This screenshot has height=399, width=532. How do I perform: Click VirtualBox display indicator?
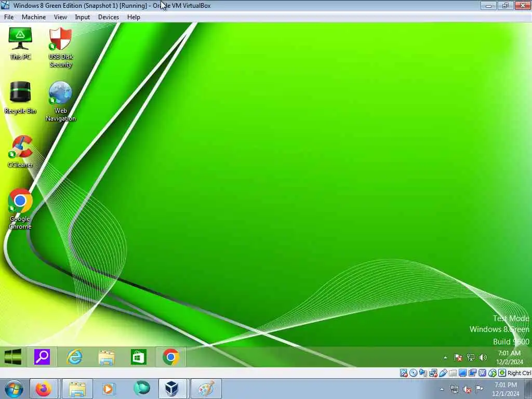click(x=462, y=373)
